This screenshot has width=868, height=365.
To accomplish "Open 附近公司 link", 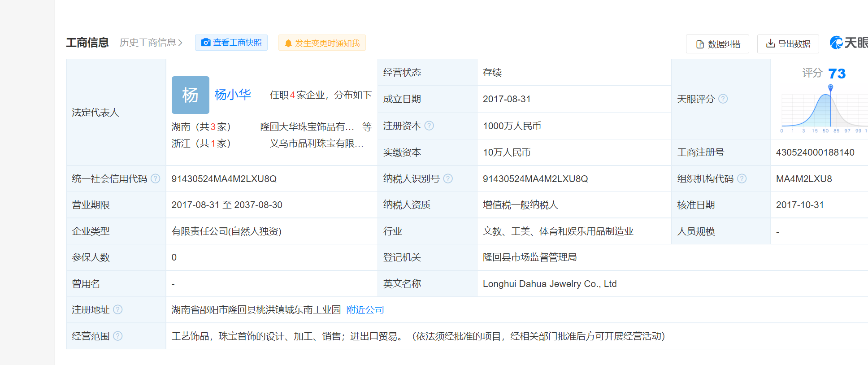I will point(365,310).
